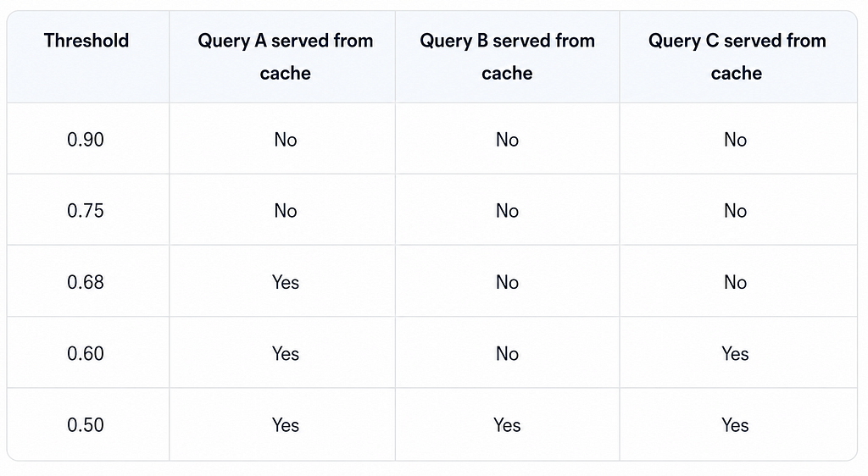Select Query A value in 0.90 row
This screenshot has height=476, width=868.
pos(286,139)
